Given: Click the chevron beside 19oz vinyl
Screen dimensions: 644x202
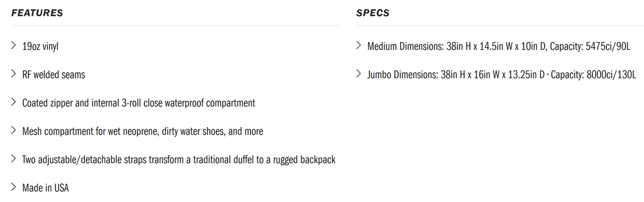Looking at the screenshot, I should point(14,45).
